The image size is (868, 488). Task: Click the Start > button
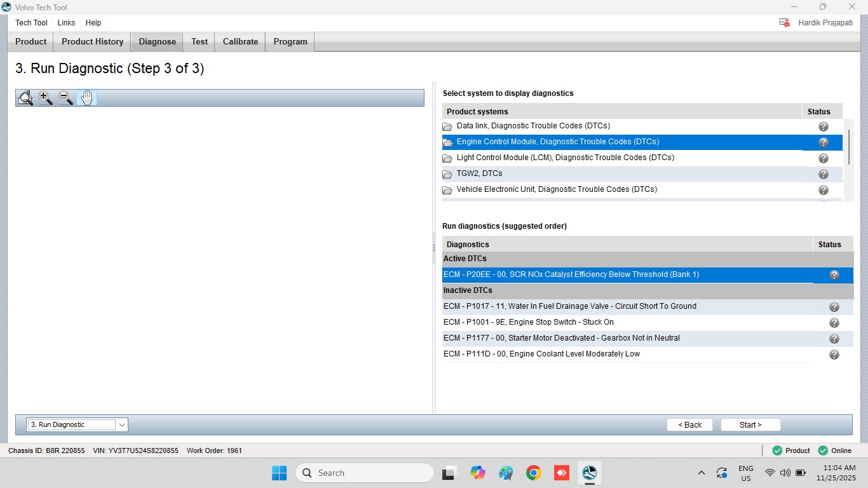coord(750,425)
